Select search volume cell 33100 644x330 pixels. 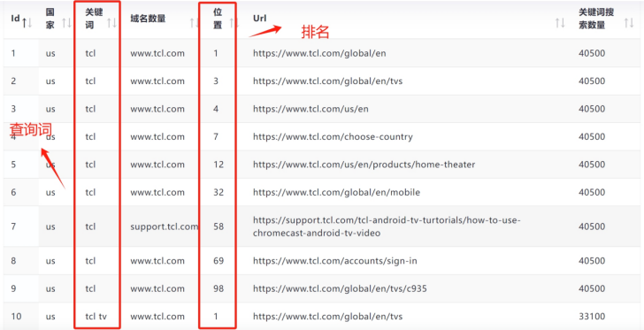[592, 317]
